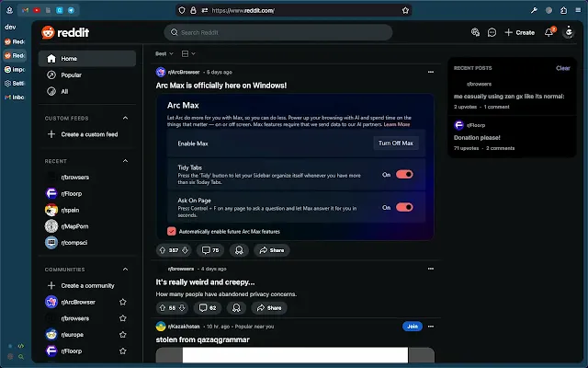Switch to the Gmail Inbox tab
The height and width of the screenshot is (368, 588).
tap(15, 98)
